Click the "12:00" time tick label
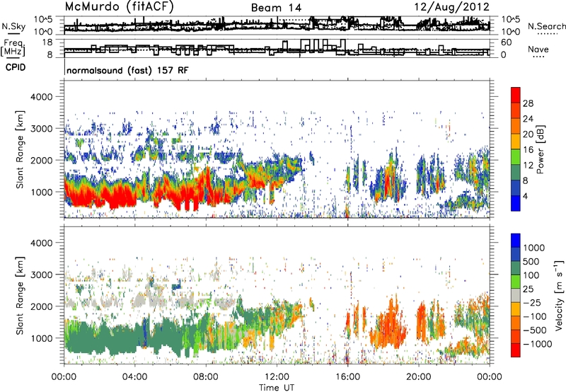This screenshot has height=392, width=566. coord(277,377)
